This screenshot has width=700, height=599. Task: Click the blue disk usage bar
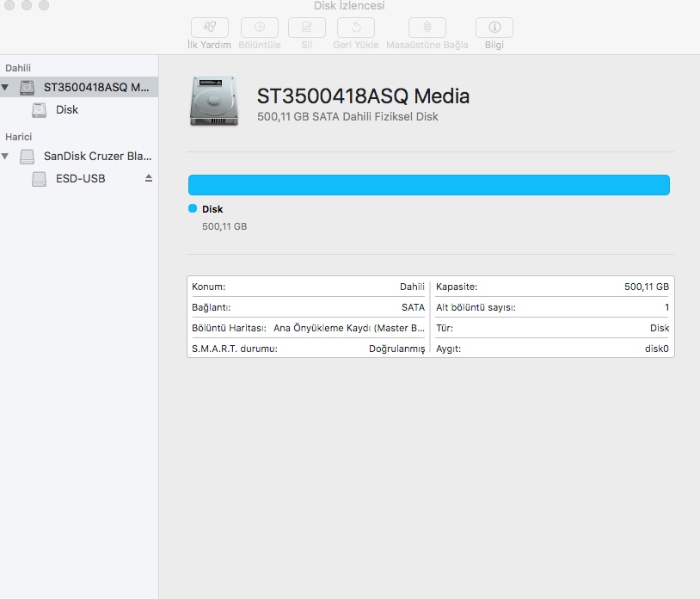tap(428, 185)
